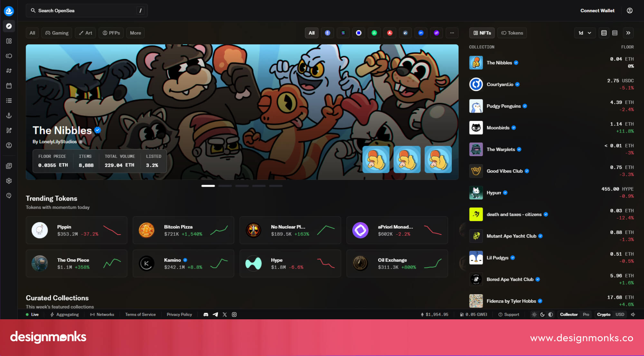644x356 pixels.
Task: Open settings gear in left sidebar
Action: pyautogui.click(x=9, y=181)
